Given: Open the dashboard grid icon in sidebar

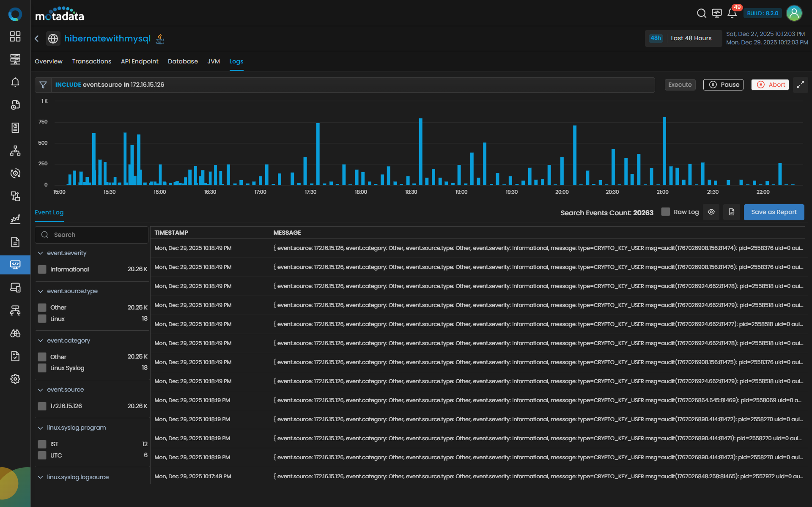Looking at the screenshot, I should (15, 36).
